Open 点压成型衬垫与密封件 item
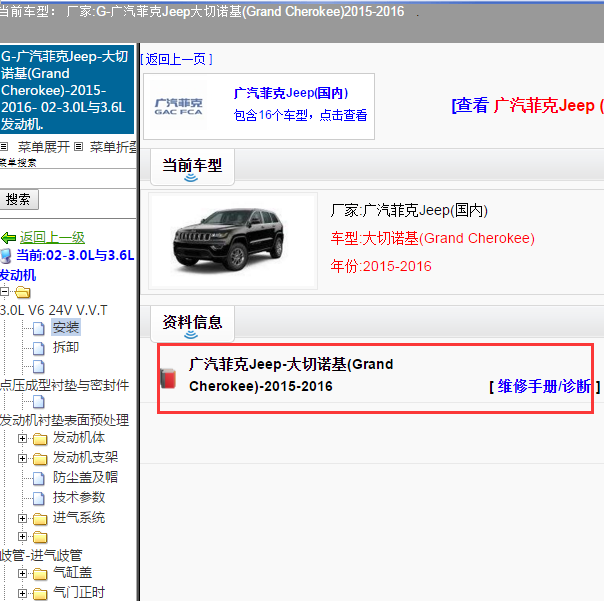604x601 pixels. [65, 385]
